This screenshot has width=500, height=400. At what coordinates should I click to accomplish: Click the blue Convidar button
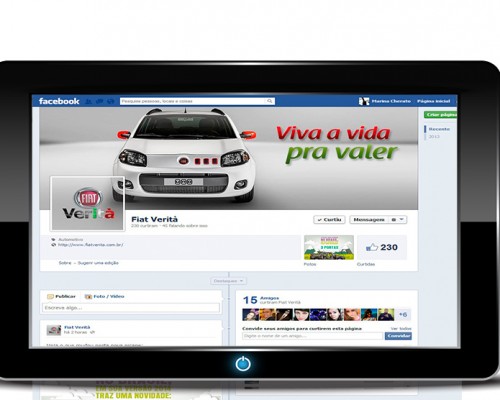click(398, 336)
